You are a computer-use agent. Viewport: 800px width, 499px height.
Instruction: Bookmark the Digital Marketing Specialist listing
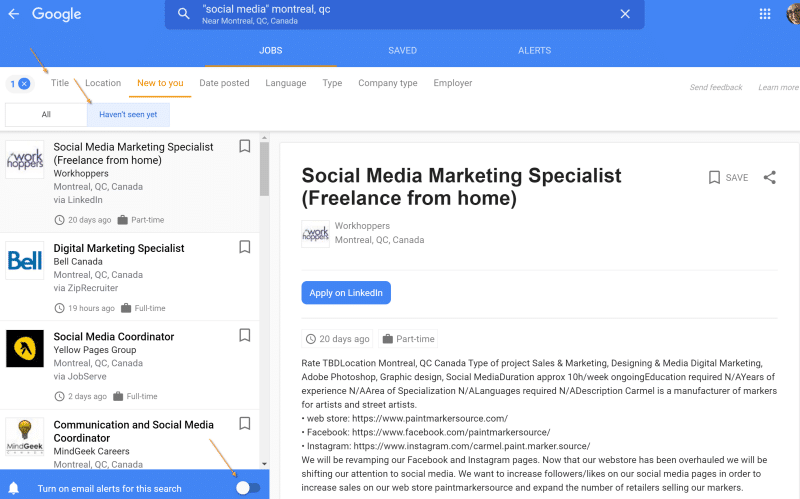[x=245, y=247]
